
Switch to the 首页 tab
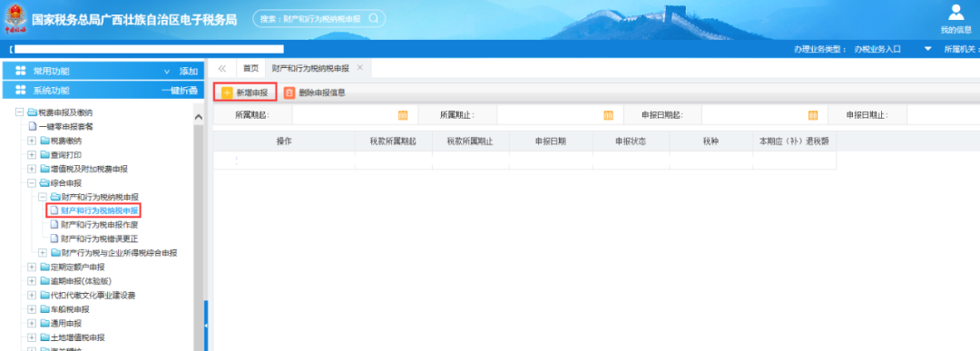click(x=250, y=68)
